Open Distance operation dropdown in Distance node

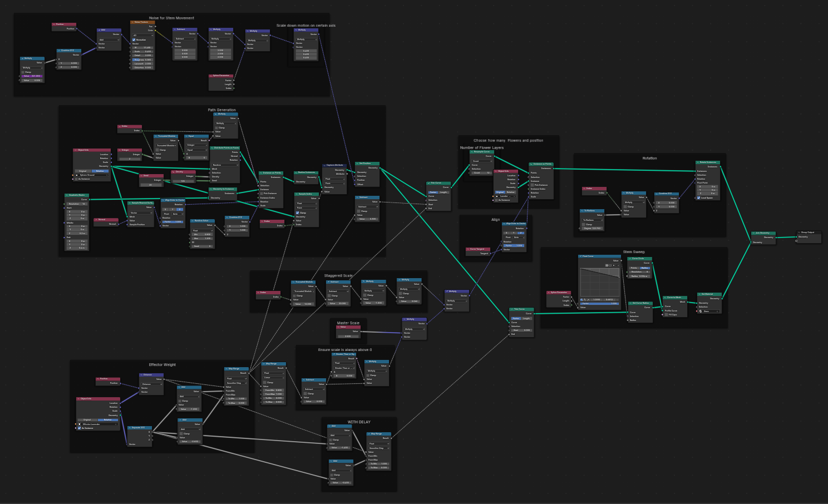pos(151,384)
